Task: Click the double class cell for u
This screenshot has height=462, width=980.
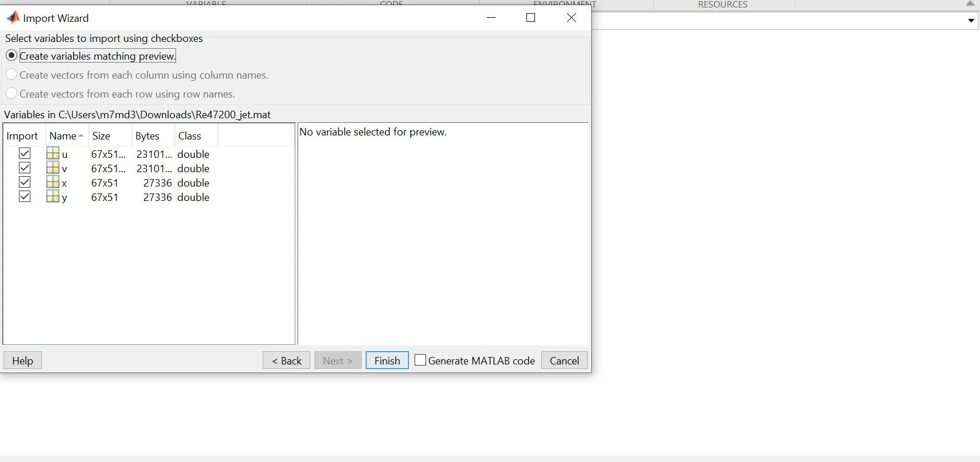Action: click(193, 154)
